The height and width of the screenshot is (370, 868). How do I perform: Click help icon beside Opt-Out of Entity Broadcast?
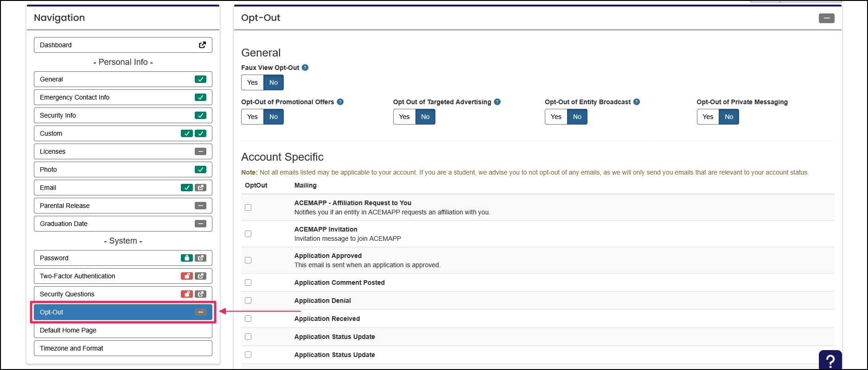[x=637, y=102]
